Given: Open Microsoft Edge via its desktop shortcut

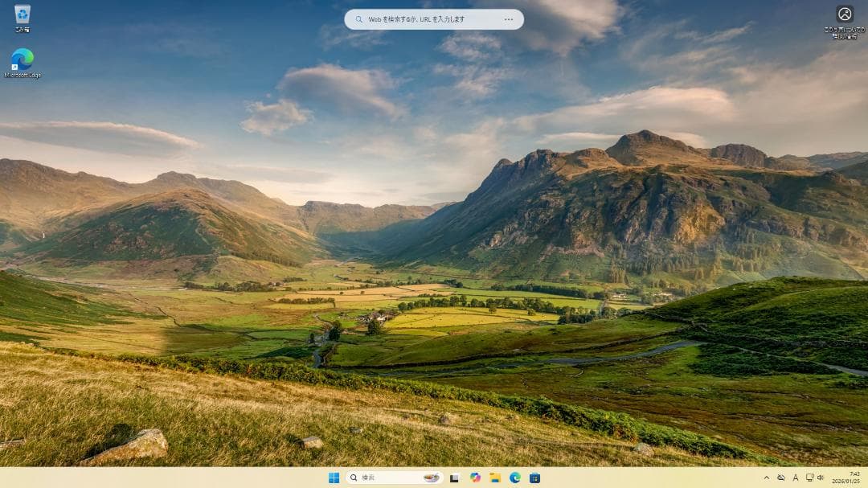Looking at the screenshot, I should point(22,58).
